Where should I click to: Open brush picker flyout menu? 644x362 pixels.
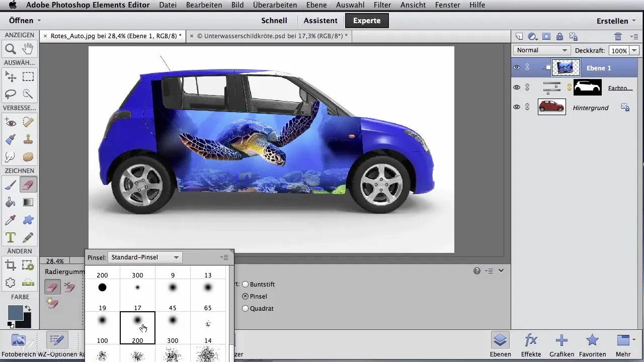224,257
